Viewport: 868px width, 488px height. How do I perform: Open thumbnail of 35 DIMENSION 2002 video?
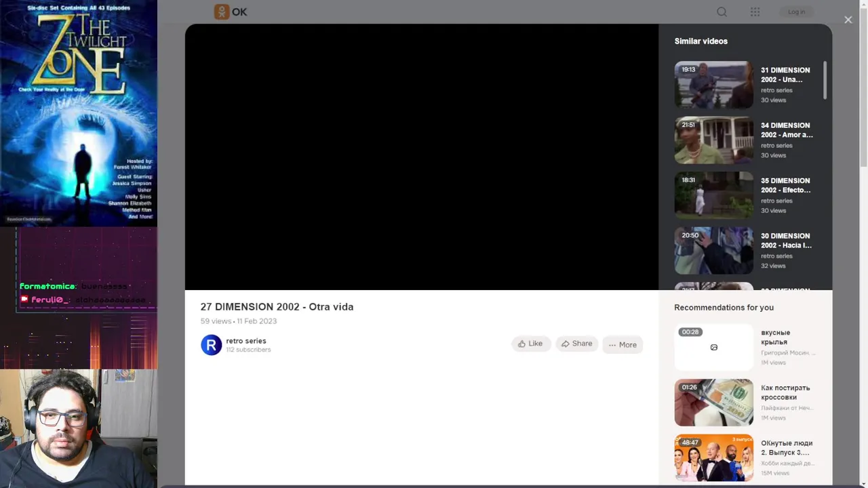click(713, 195)
